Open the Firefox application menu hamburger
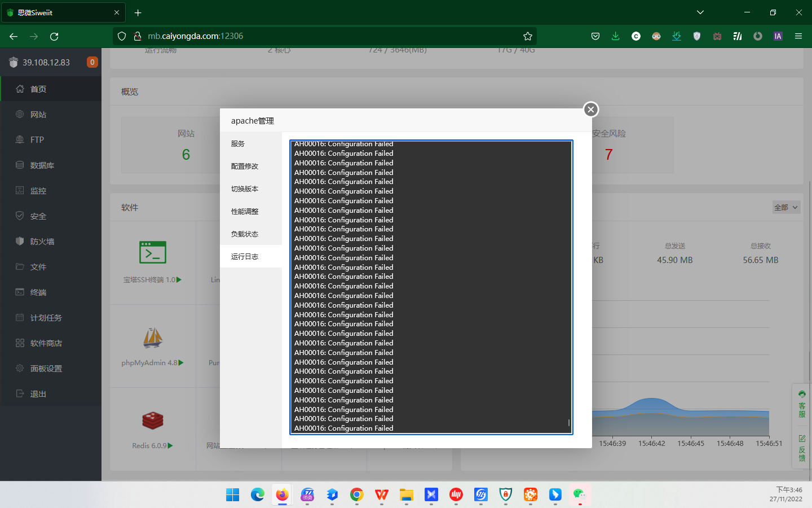The image size is (812, 508). click(x=798, y=36)
